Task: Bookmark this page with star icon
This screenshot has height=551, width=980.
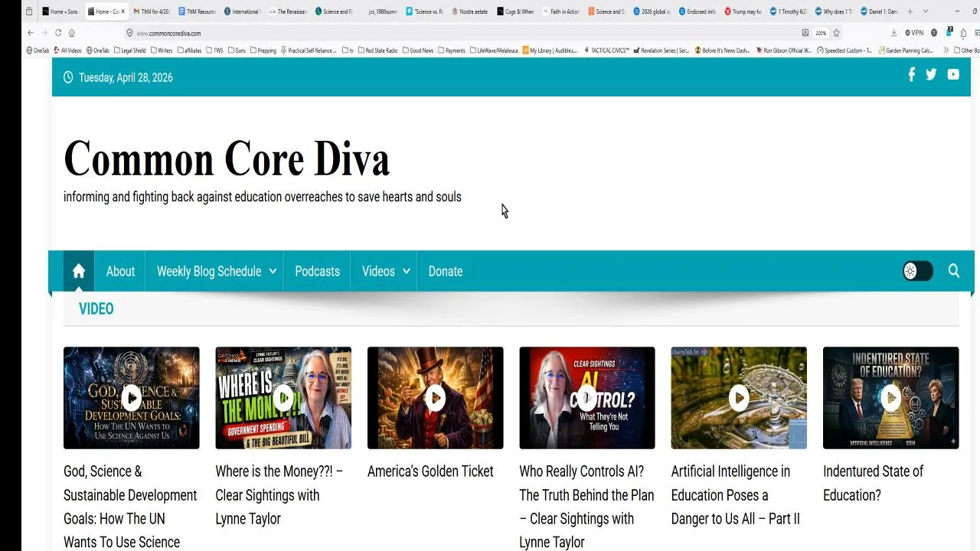Action: click(x=836, y=33)
